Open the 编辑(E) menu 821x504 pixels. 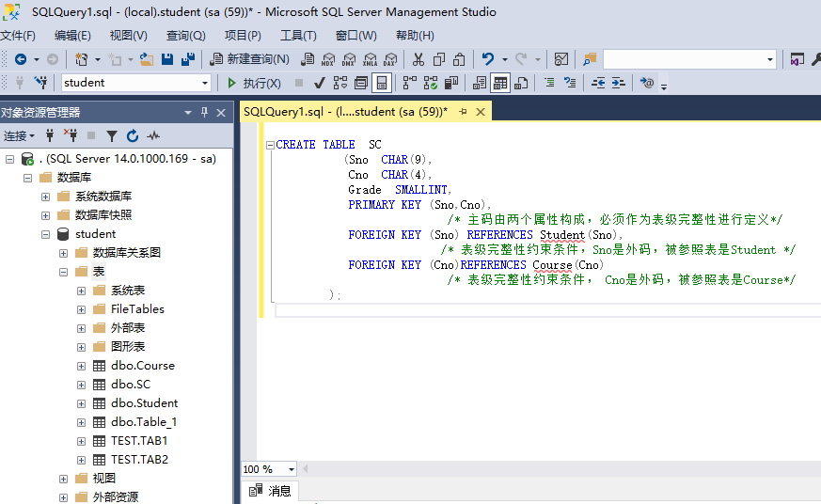[72, 36]
